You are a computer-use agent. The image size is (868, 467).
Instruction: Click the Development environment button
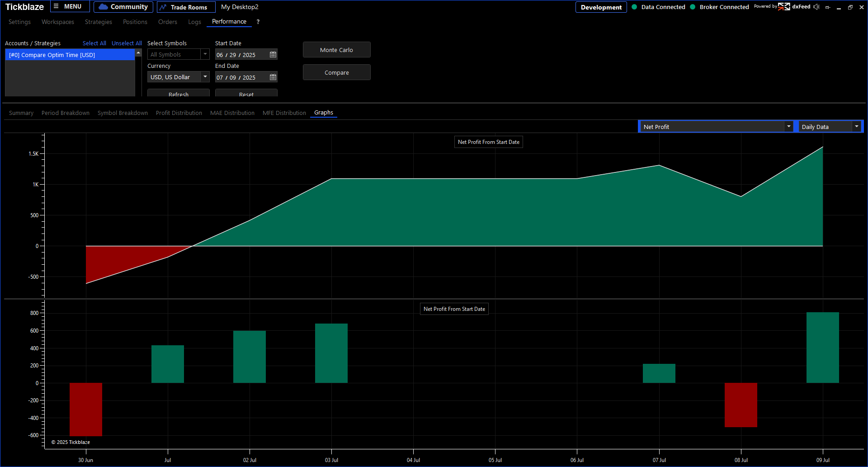[x=601, y=7]
